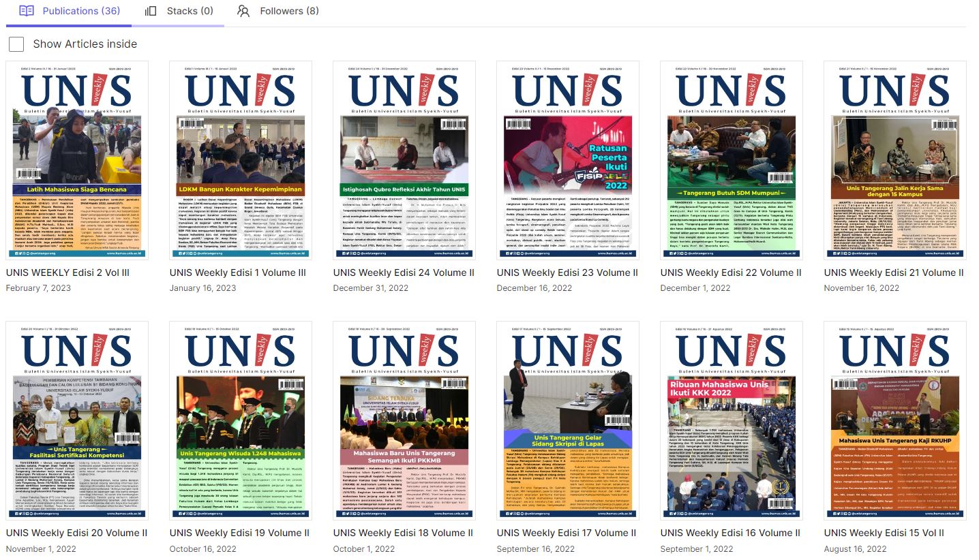
Task: Click the Edisi 16 KKK 2022 cover thumbnail
Action: (x=732, y=420)
